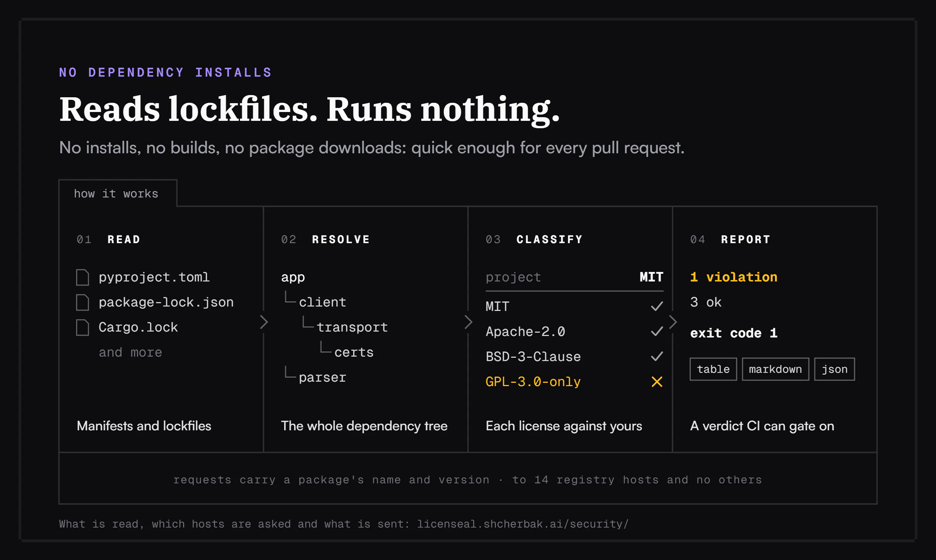Select the 'how it works' tab
This screenshot has height=560, width=936.
point(118,193)
